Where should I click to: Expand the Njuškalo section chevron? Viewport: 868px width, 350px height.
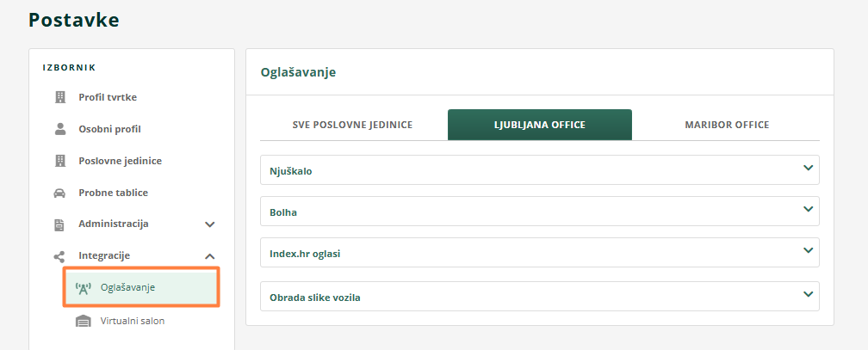pos(808,169)
